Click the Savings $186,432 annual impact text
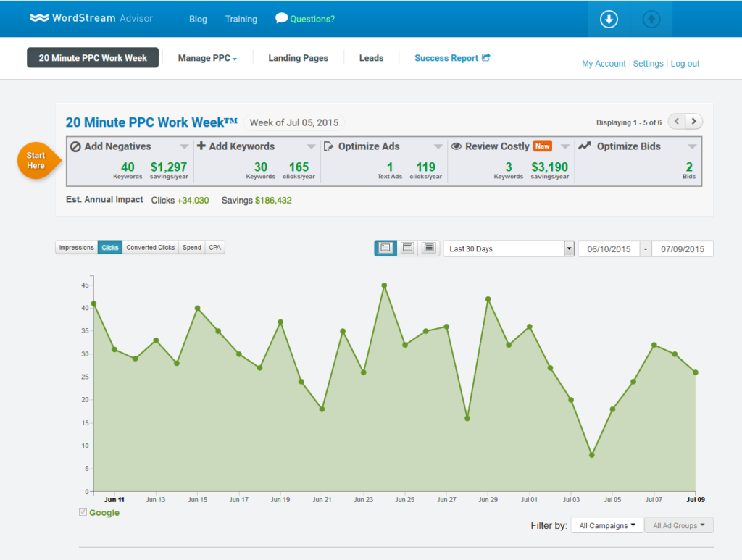 pyautogui.click(x=257, y=201)
